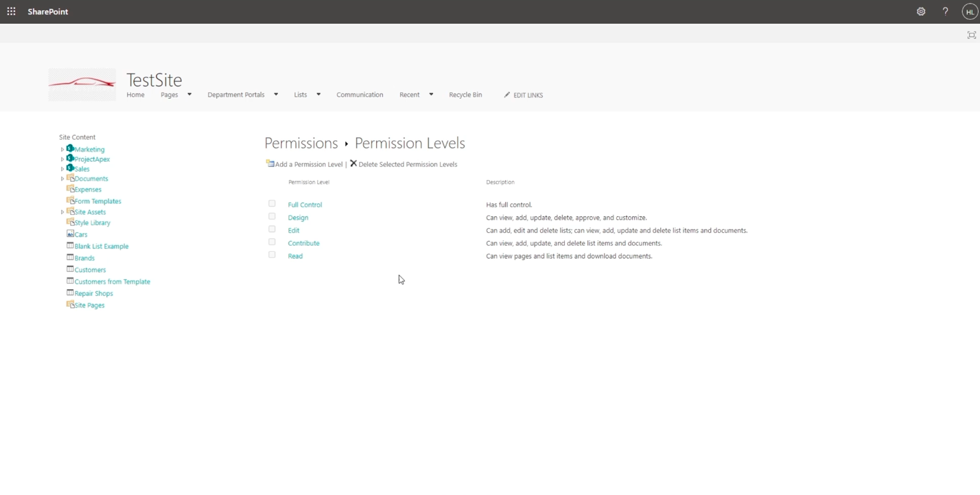The width and height of the screenshot is (980, 495).
Task: Open Department Portals navigation item
Action: coord(236,95)
